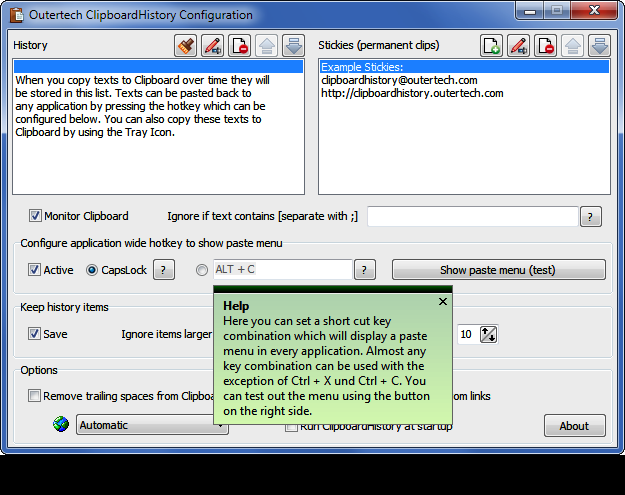Close the Help tooltip popup

(442, 302)
